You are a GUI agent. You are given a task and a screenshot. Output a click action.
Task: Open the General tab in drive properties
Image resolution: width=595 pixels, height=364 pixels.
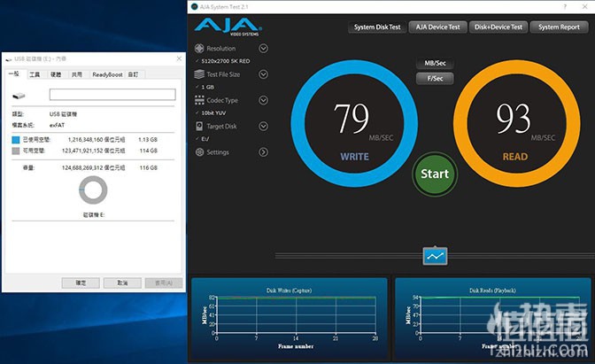point(14,74)
